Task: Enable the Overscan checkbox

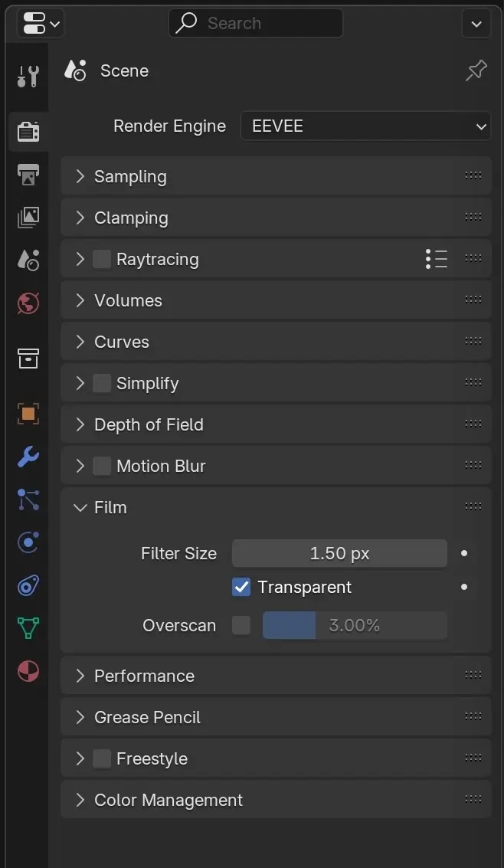Action: pyautogui.click(x=241, y=626)
